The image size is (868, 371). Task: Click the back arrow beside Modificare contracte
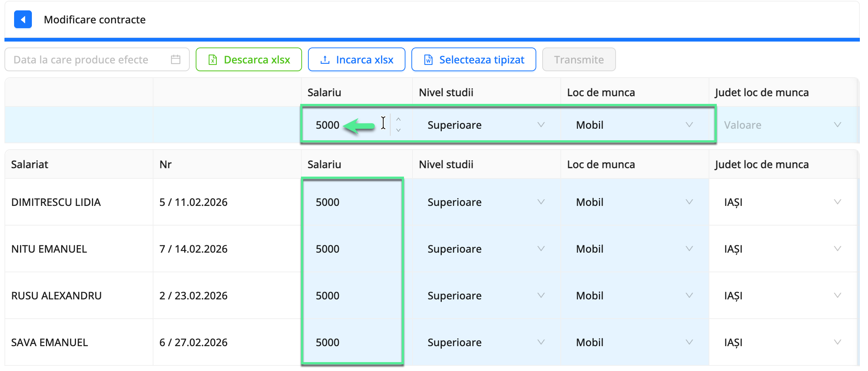23,20
